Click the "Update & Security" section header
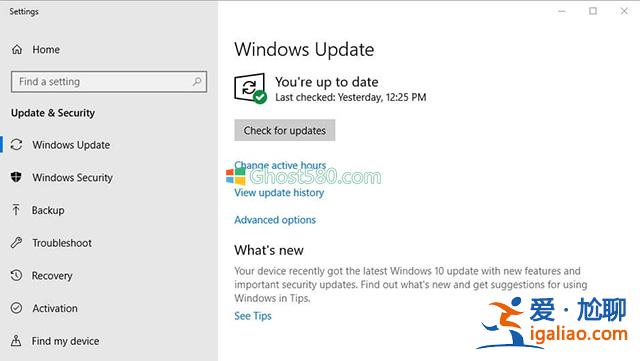Screen dimensions: 640x361 [53, 113]
